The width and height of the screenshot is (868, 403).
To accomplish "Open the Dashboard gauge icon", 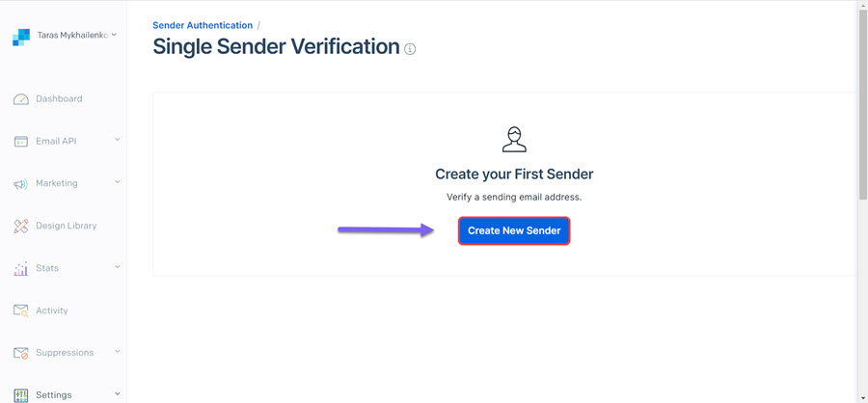I will (21, 99).
